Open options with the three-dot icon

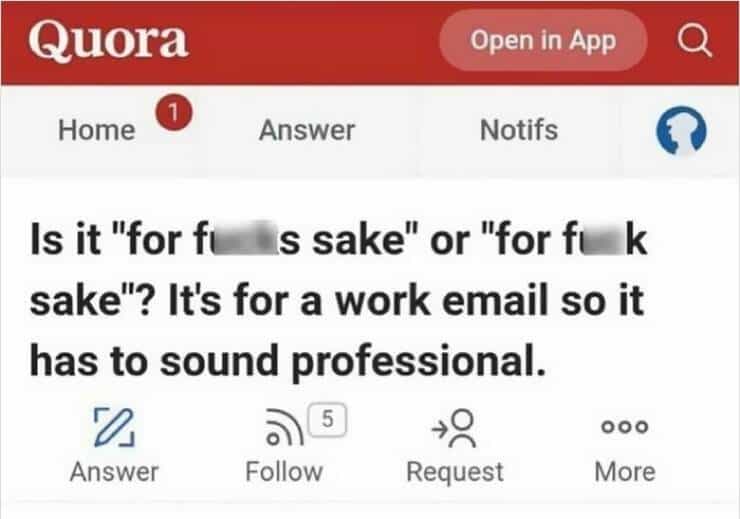pyautogui.click(x=626, y=426)
